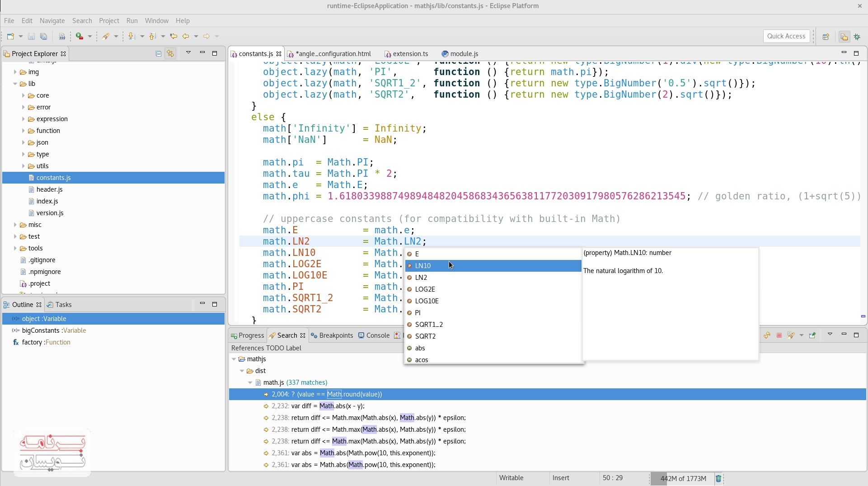
Task: Click the red Cancel Search icon
Action: pyautogui.click(x=779, y=335)
